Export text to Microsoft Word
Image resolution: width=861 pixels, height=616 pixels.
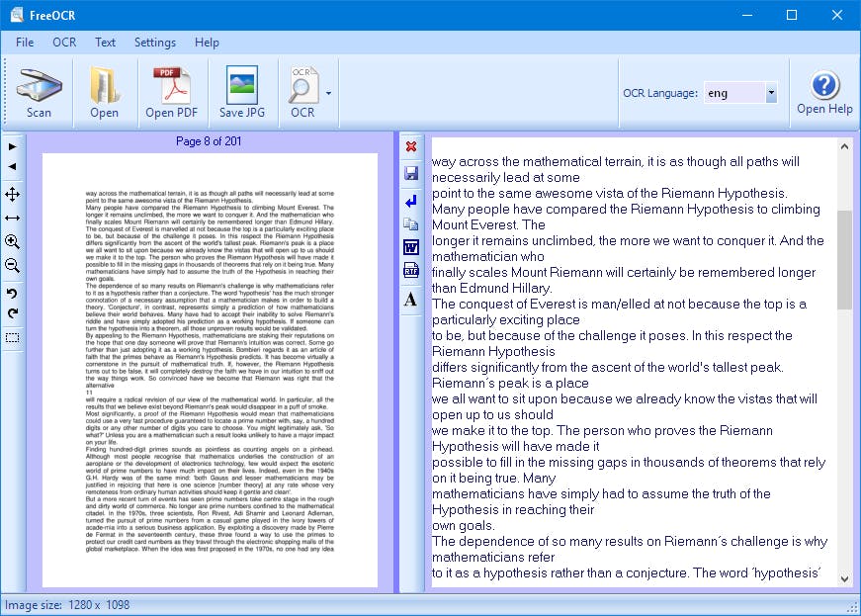[x=411, y=247]
